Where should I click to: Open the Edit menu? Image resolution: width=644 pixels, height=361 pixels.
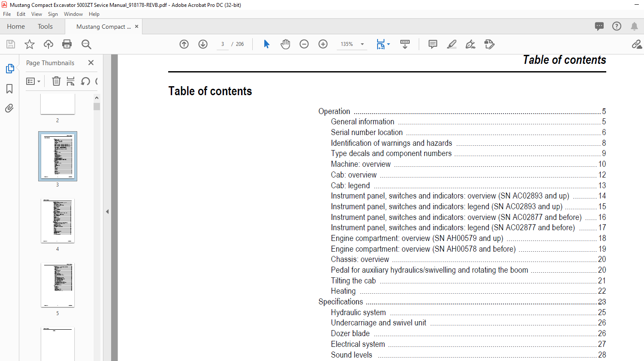(x=21, y=14)
